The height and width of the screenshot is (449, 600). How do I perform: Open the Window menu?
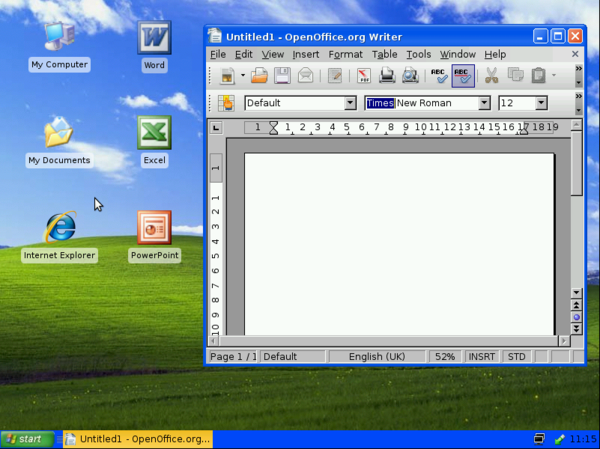tap(458, 54)
